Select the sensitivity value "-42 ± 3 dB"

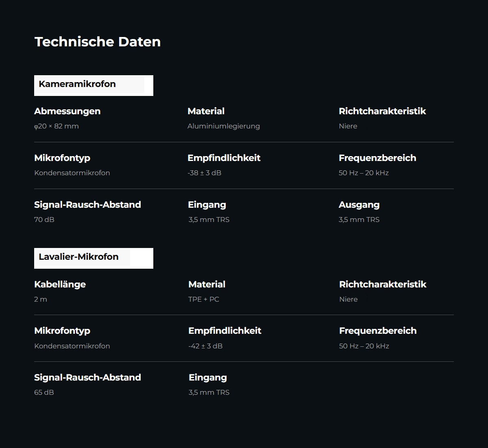205,346
